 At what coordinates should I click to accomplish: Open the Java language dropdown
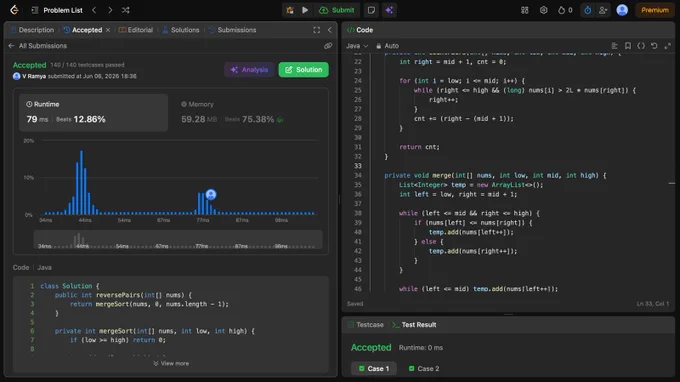click(357, 46)
